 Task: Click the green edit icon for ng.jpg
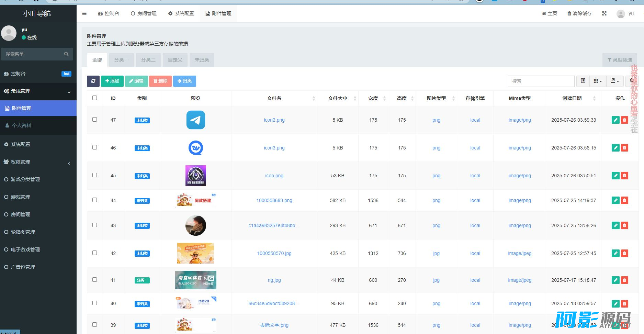click(x=615, y=280)
